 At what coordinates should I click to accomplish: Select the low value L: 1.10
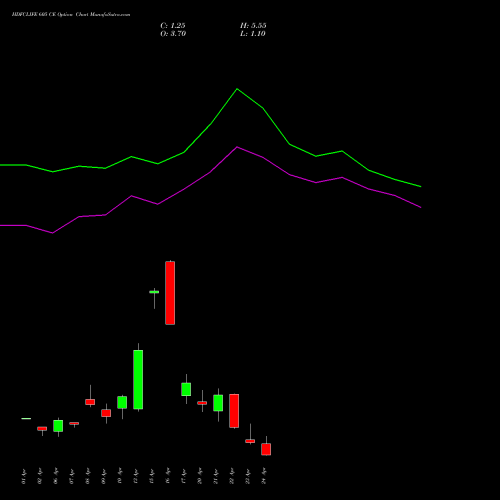(x=253, y=34)
